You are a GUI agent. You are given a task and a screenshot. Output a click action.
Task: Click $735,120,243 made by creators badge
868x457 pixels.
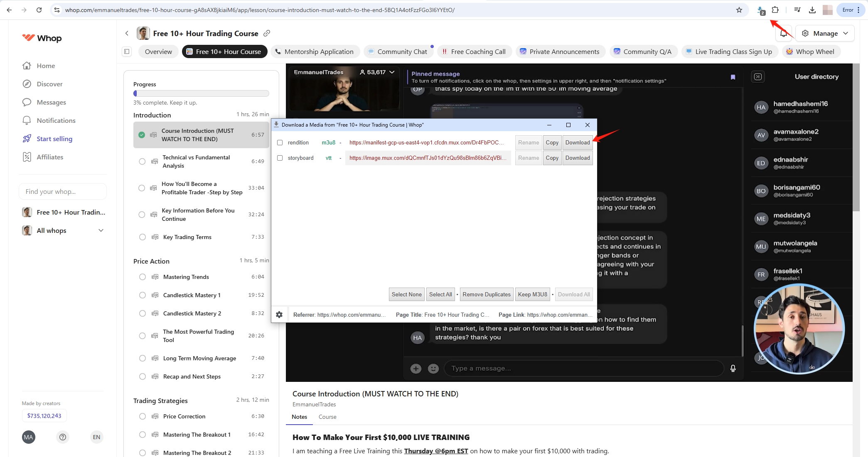click(x=44, y=415)
